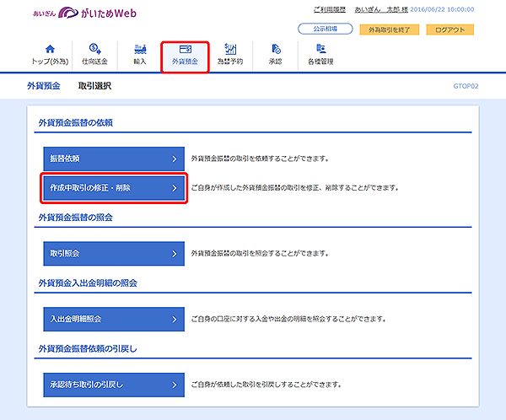The width and height of the screenshot is (506, 420).
Task: Click the chevron arrow on 振替依頼
Action: pos(174,158)
